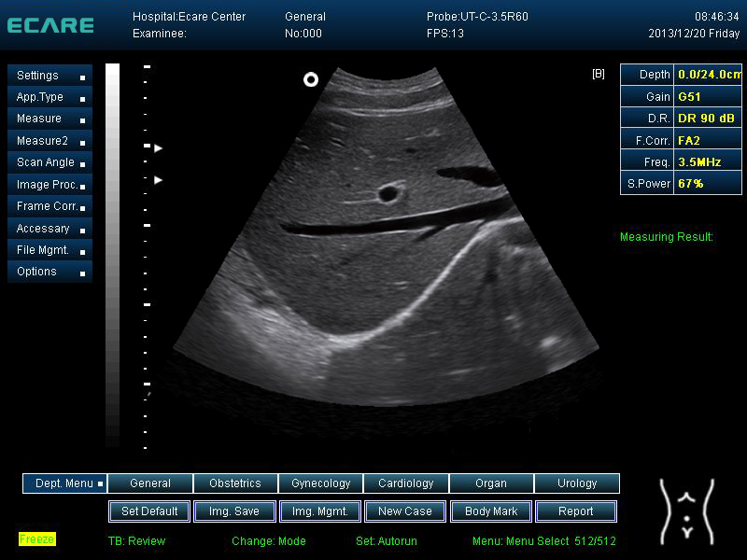This screenshot has width=747, height=560.
Task: Select the Gynecology department tab
Action: 320,483
